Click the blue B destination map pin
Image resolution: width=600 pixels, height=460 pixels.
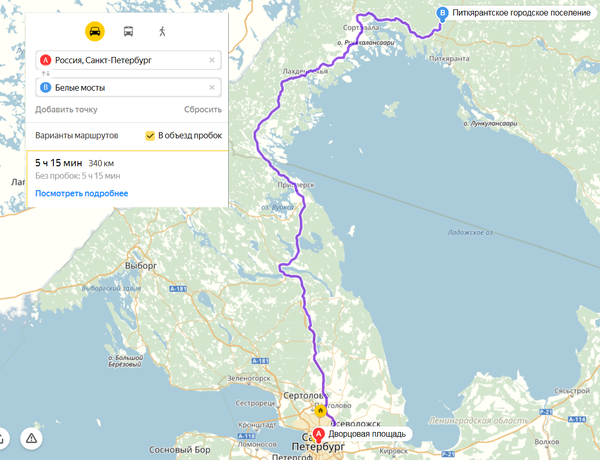coord(442,13)
